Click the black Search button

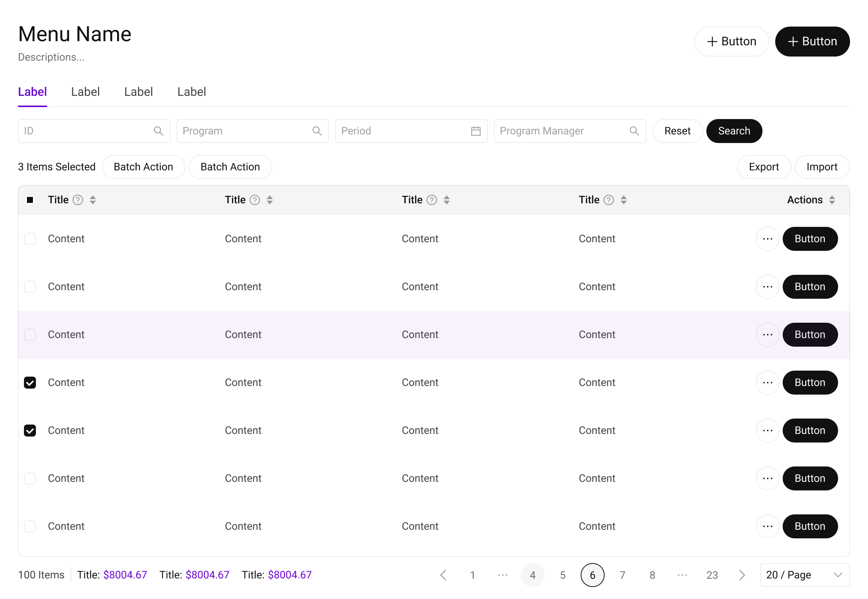(734, 131)
